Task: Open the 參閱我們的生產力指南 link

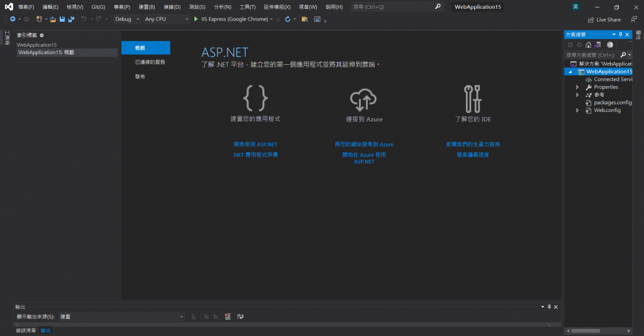Action: click(x=473, y=144)
